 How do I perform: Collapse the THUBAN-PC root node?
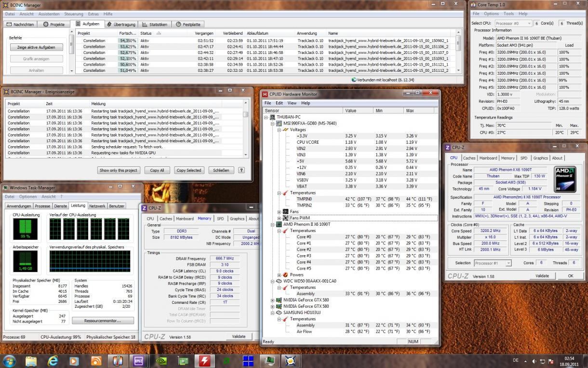click(x=266, y=117)
